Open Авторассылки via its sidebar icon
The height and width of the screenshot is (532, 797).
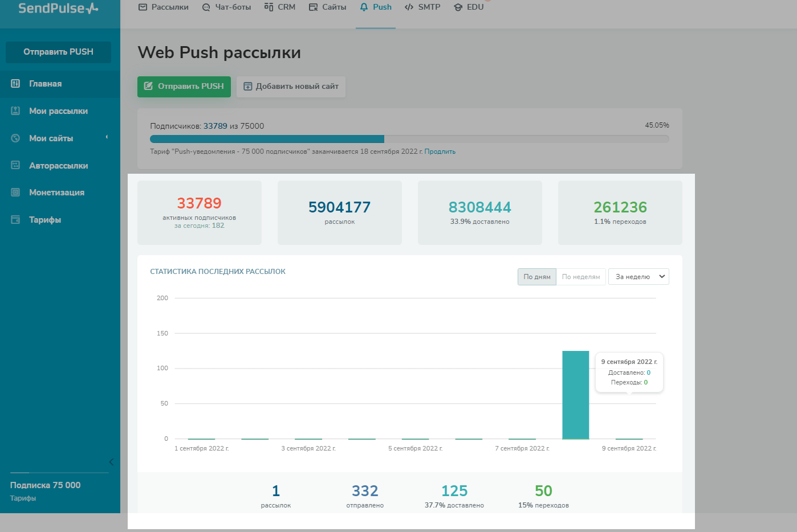click(16, 166)
